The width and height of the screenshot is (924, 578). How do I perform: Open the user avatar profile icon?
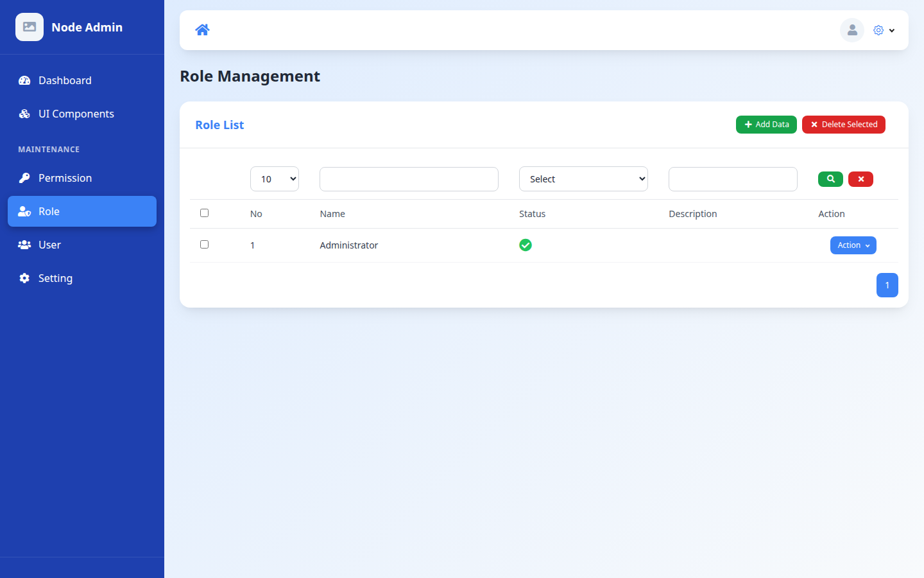click(x=852, y=30)
